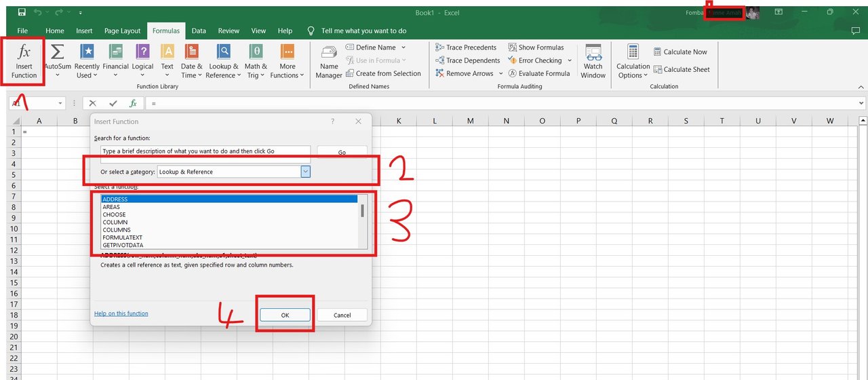The width and height of the screenshot is (868, 380).
Task: Click the formula bar cancel X
Action: [x=93, y=103]
